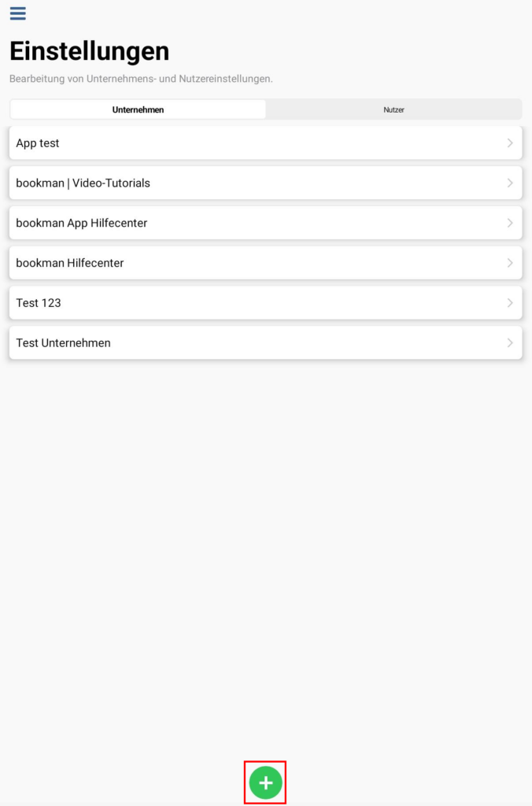
Task: Open the App test company entry
Action: click(x=266, y=143)
